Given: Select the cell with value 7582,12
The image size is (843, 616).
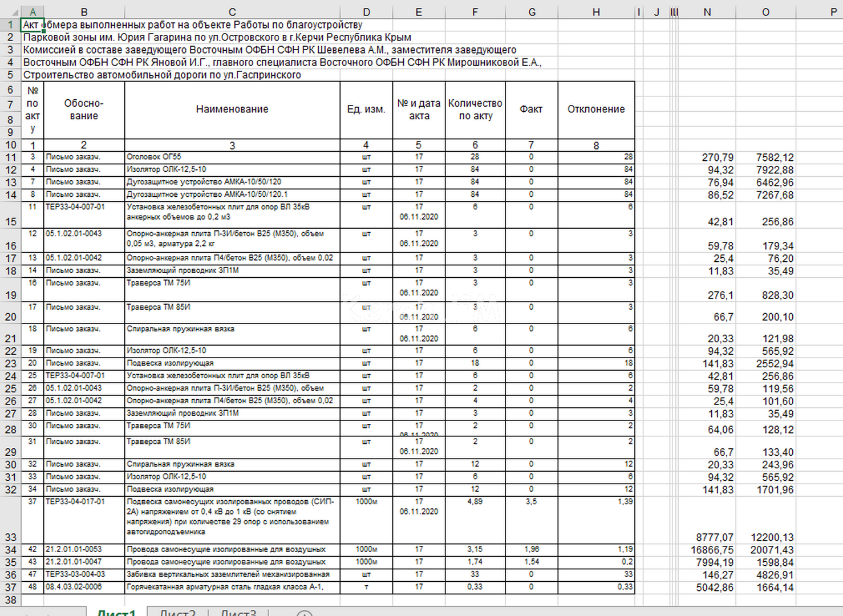Looking at the screenshot, I should click(x=765, y=157).
